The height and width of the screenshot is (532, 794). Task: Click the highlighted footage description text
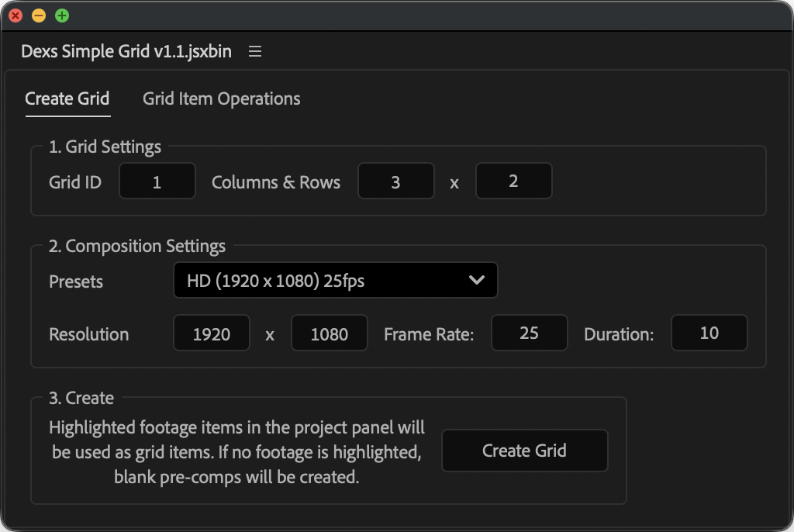pos(236,451)
